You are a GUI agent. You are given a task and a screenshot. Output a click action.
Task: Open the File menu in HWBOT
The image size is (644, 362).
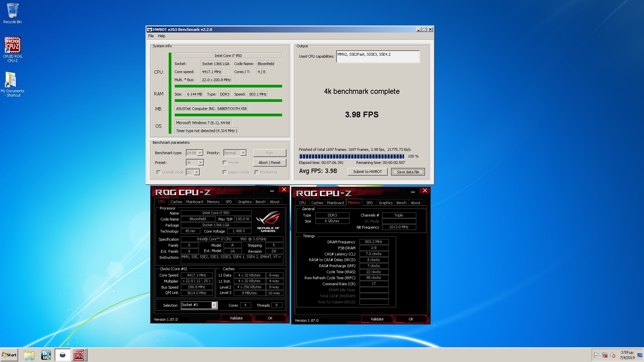(x=151, y=36)
